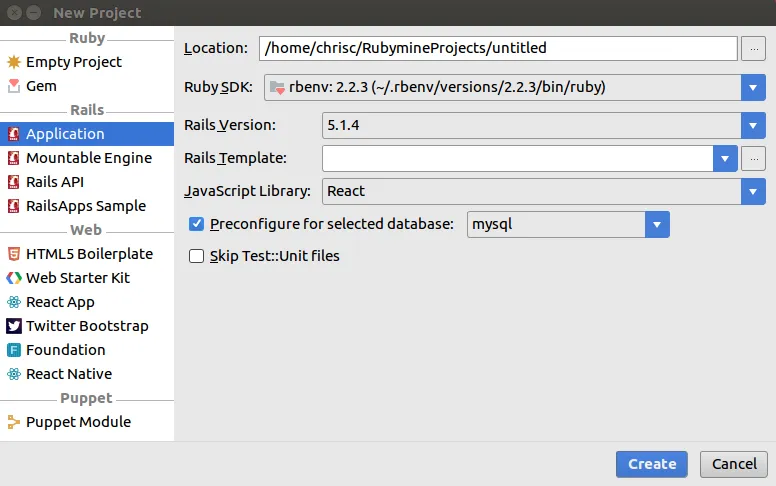Browse for Rails Template with ellipsis button
This screenshot has width=776, height=486.
pyautogui.click(x=753, y=159)
